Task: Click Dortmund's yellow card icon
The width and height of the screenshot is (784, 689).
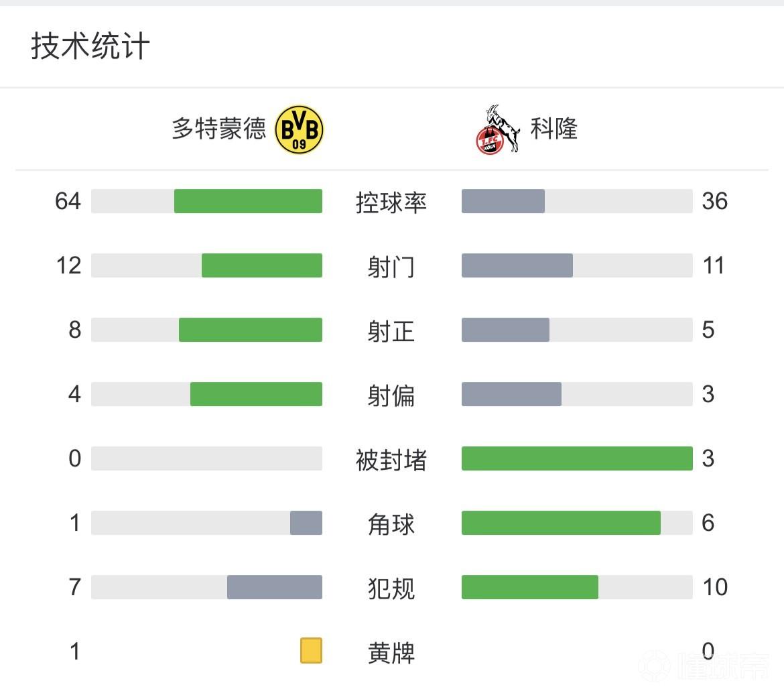Action: [x=311, y=651]
